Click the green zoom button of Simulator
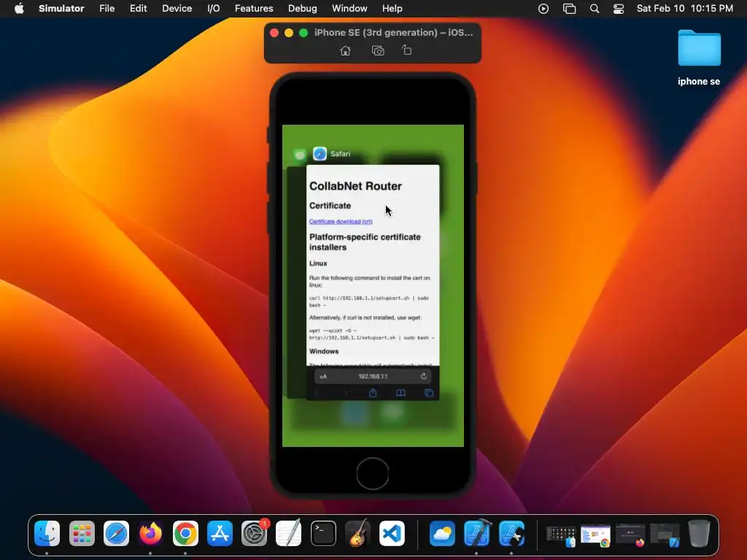 tap(303, 33)
